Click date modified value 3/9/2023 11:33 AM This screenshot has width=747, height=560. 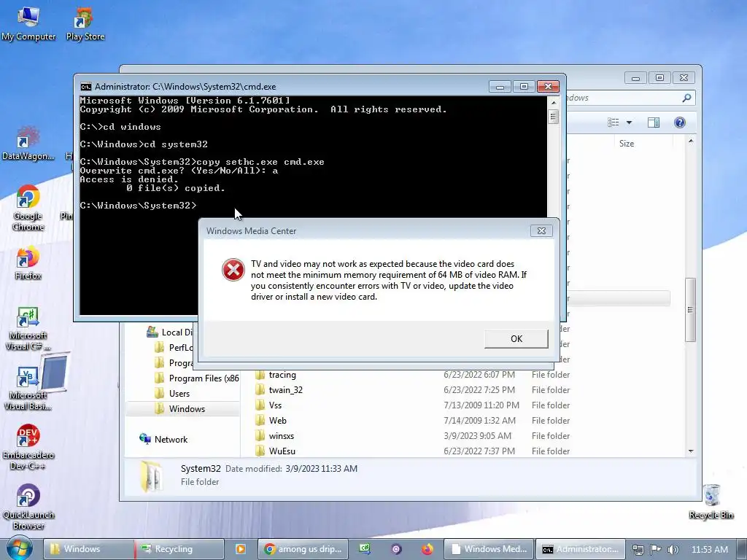tap(322, 469)
